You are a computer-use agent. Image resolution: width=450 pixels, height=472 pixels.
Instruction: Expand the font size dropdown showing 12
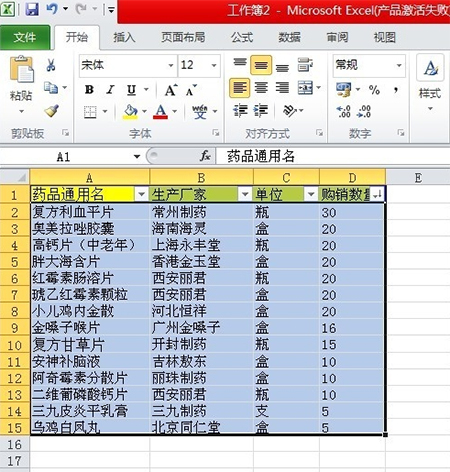[214, 65]
